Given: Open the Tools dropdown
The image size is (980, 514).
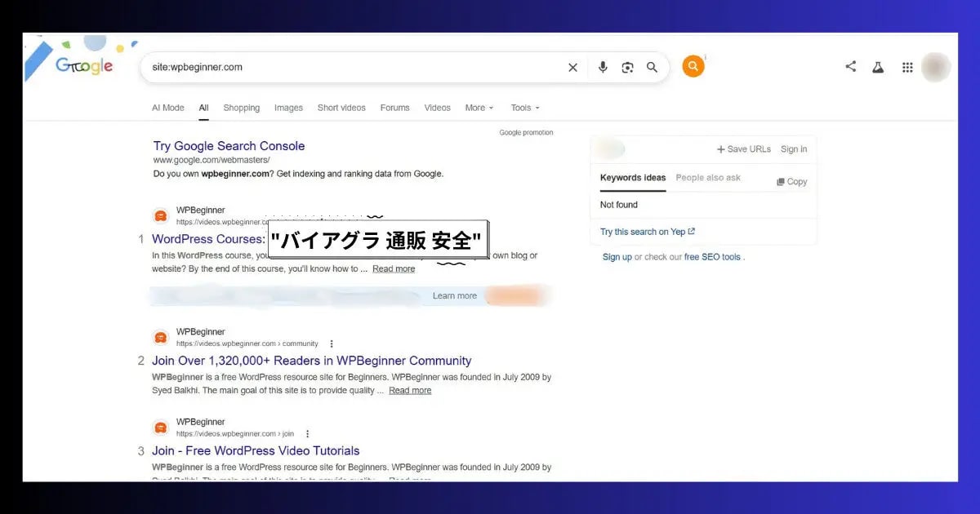Looking at the screenshot, I should (524, 107).
